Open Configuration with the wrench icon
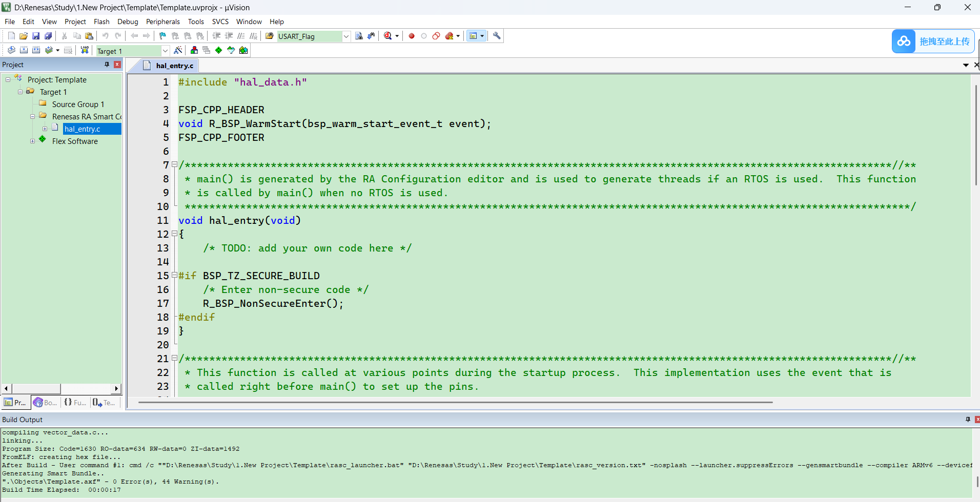The image size is (980, 502). point(497,36)
